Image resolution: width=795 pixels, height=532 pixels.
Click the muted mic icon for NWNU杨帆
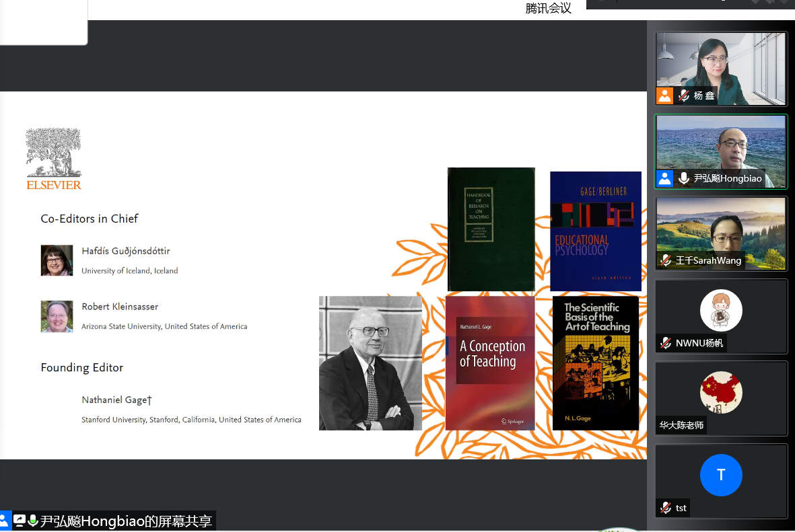666,343
